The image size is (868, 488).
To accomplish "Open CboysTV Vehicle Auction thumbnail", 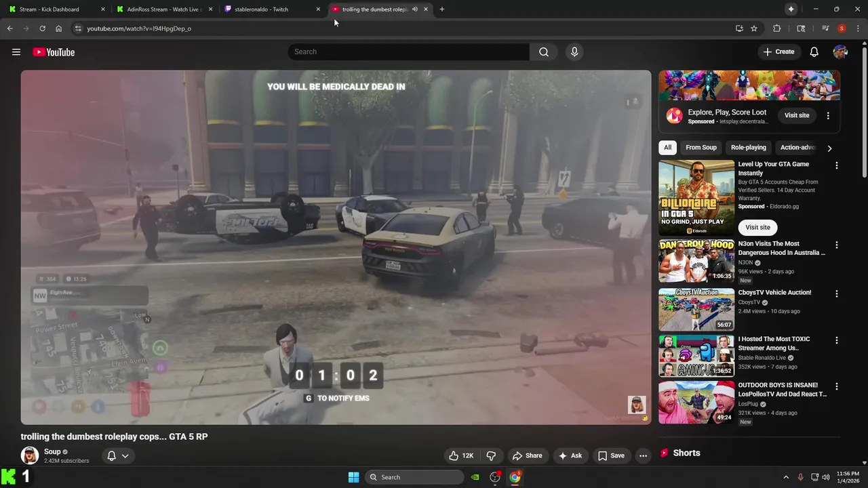I will click(x=696, y=310).
